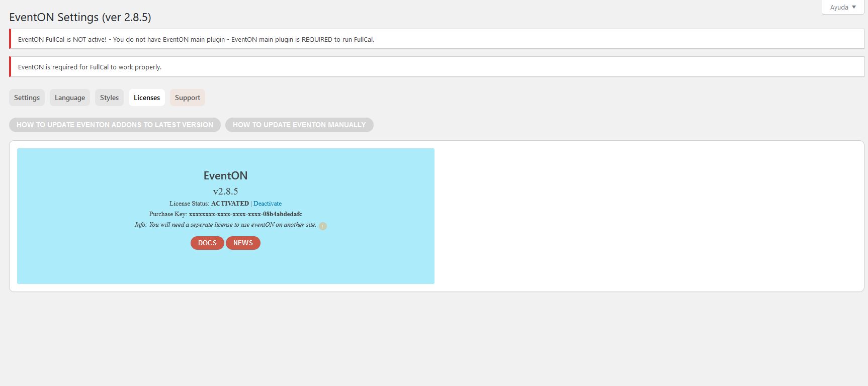Click the purchase key value
868x386 pixels.
pyautogui.click(x=245, y=214)
